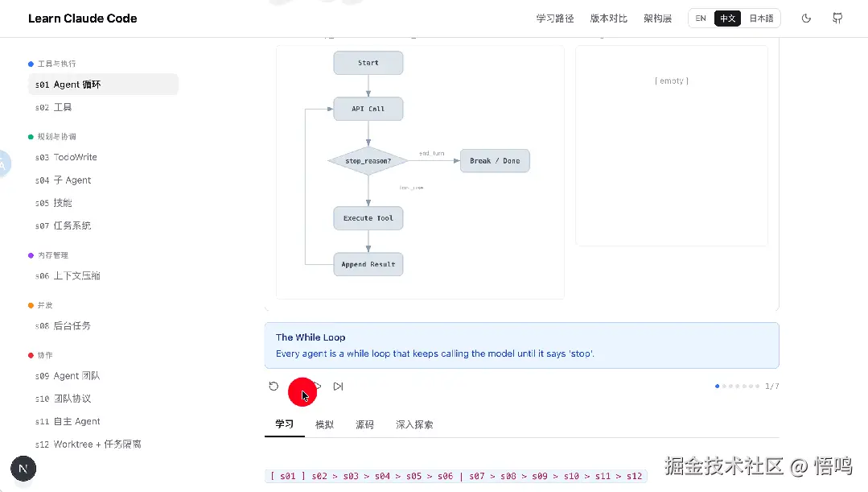Screen dimensions: 868x492
Task: Select the second pagination dot
Action: (x=725, y=387)
